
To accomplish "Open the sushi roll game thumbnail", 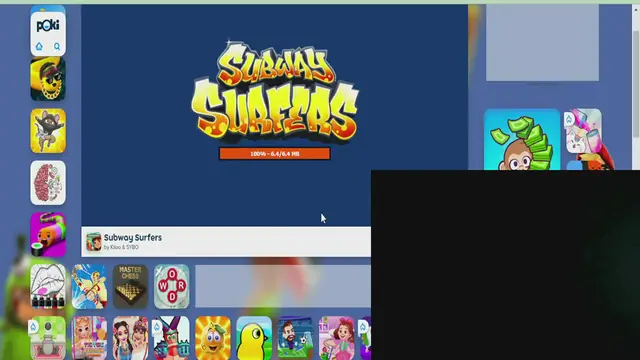I will coord(48,234).
